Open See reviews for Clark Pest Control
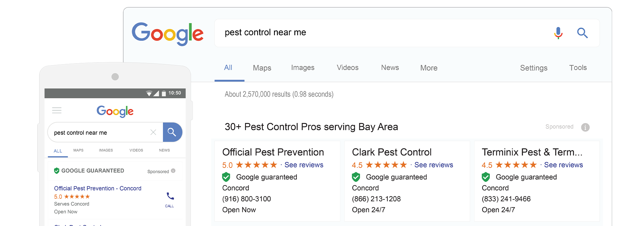644x226 pixels. [x=434, y=165]
